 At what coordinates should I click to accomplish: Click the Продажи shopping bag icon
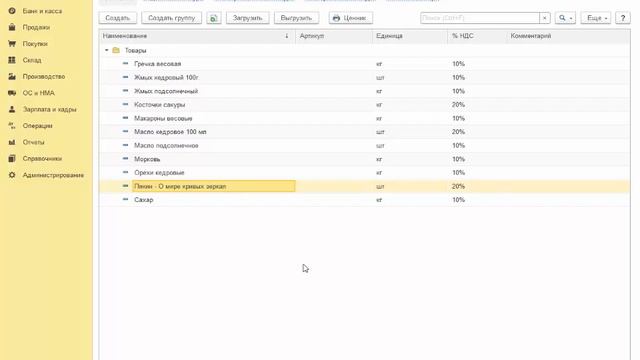pos(12,27)
